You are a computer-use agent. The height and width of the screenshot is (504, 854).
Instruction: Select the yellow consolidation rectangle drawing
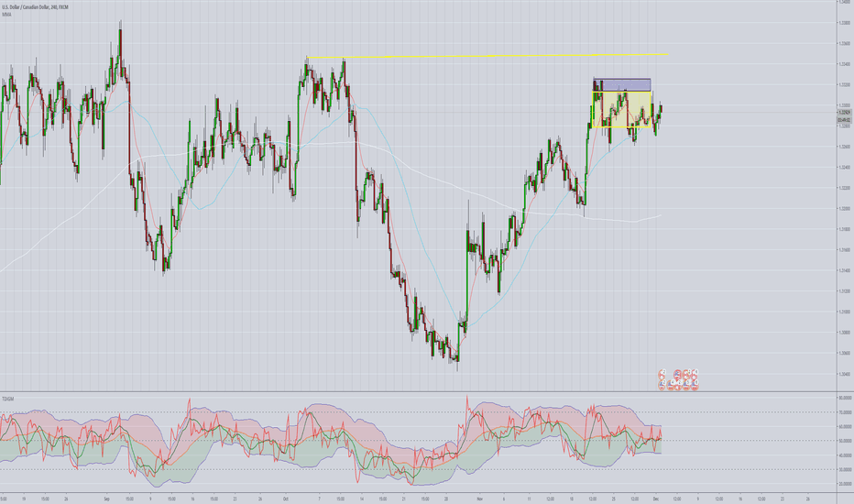pyautogui.click(x=621, y=109)
